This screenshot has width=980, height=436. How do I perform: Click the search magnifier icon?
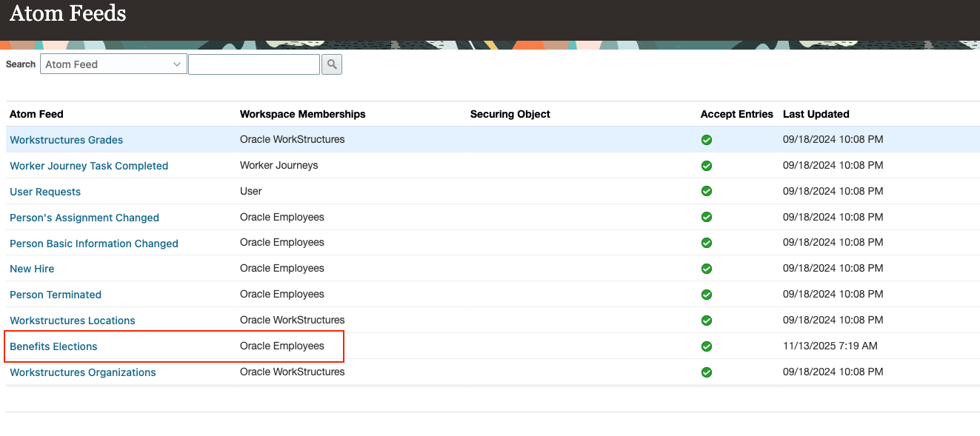(x=331, y=64)
